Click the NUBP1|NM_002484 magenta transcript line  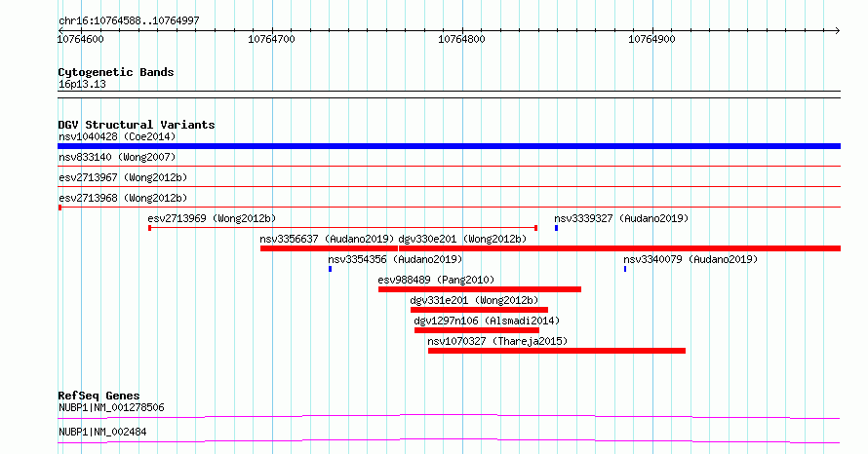point(449,440)
